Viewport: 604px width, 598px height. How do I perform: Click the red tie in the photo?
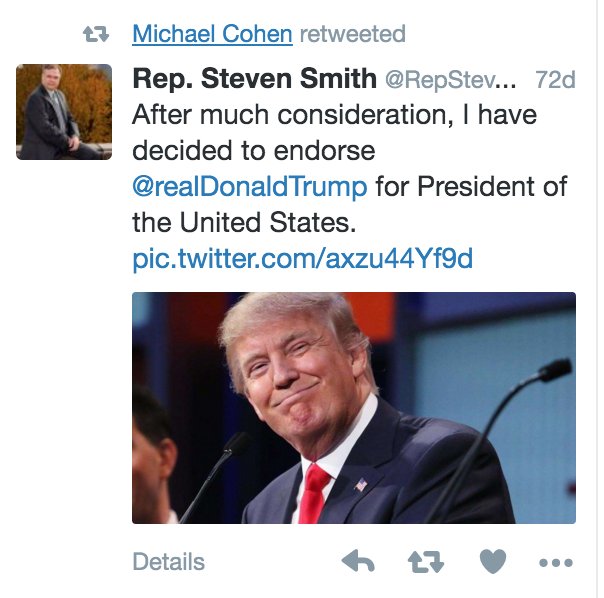pyautogui.click(x=312, y=494)
